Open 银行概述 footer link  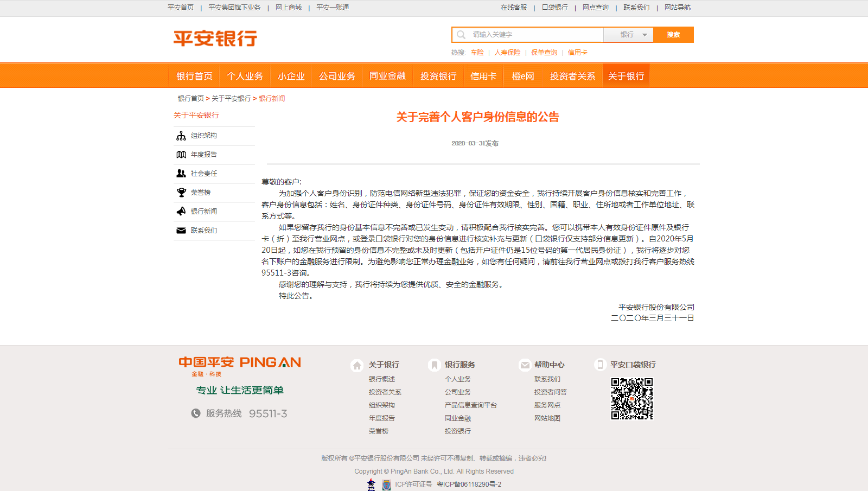pyautogui.click(x=382, y=379)
